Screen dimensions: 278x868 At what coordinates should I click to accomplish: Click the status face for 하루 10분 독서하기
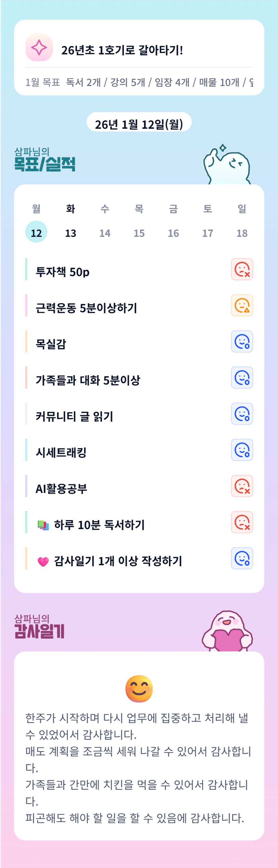coord(242,522)
